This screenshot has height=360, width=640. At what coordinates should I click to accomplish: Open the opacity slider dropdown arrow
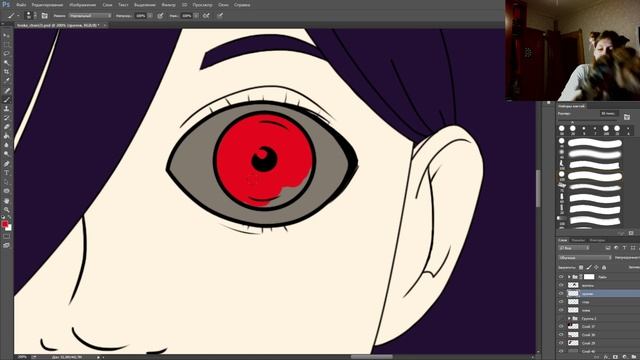(150, 16)
